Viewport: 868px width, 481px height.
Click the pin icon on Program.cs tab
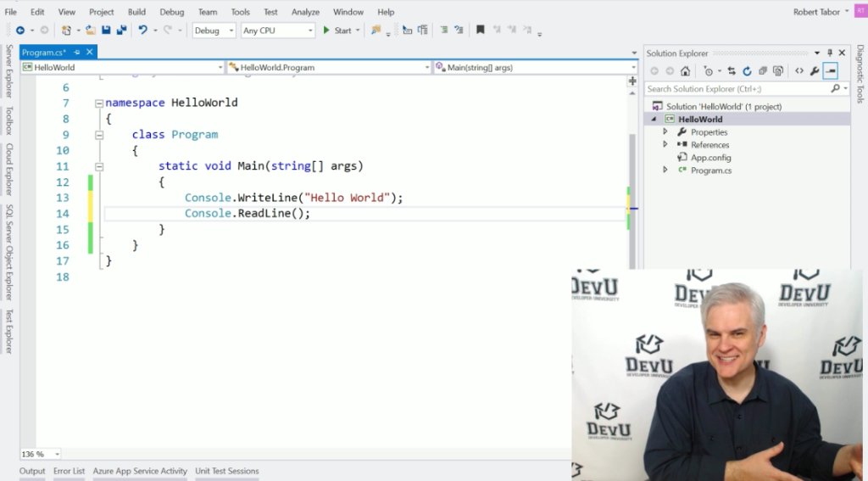(77, 52)
